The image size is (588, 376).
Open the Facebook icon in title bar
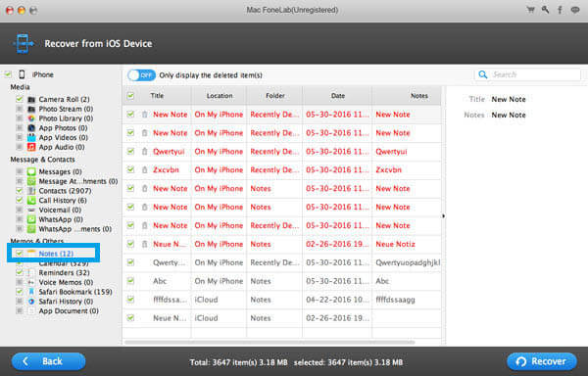click(560, 10)
